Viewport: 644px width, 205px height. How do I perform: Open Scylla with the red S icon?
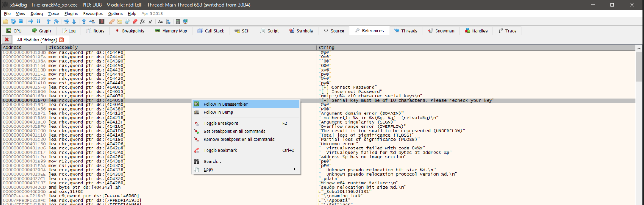(x=102, y=22)
